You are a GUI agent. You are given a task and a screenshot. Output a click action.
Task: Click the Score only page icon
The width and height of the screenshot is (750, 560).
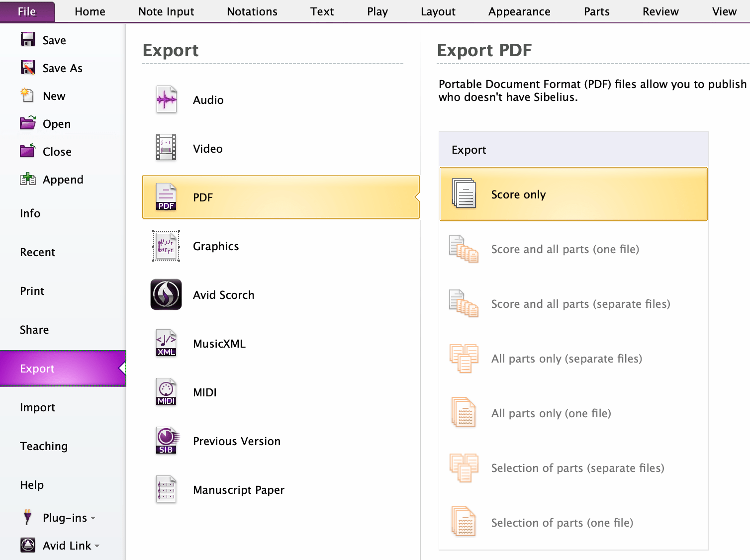pos(464,193)
